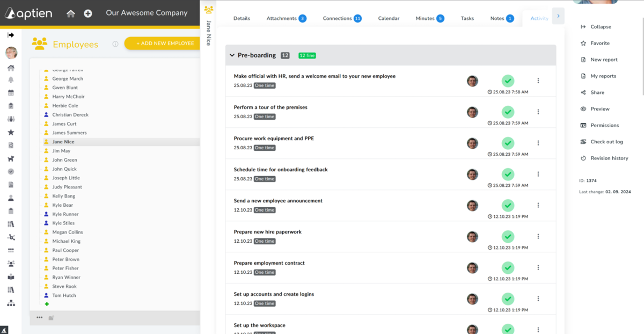This screenshot has height=334, width=644.
Task: Click Preview in right panel
Action: click(595, 109)
